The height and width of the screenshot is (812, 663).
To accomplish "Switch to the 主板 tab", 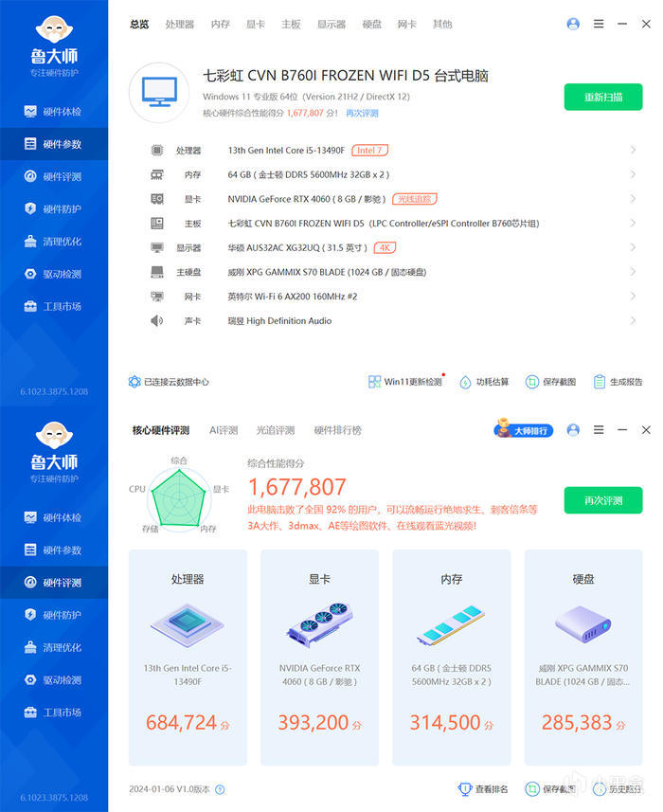I will (291, 25).
